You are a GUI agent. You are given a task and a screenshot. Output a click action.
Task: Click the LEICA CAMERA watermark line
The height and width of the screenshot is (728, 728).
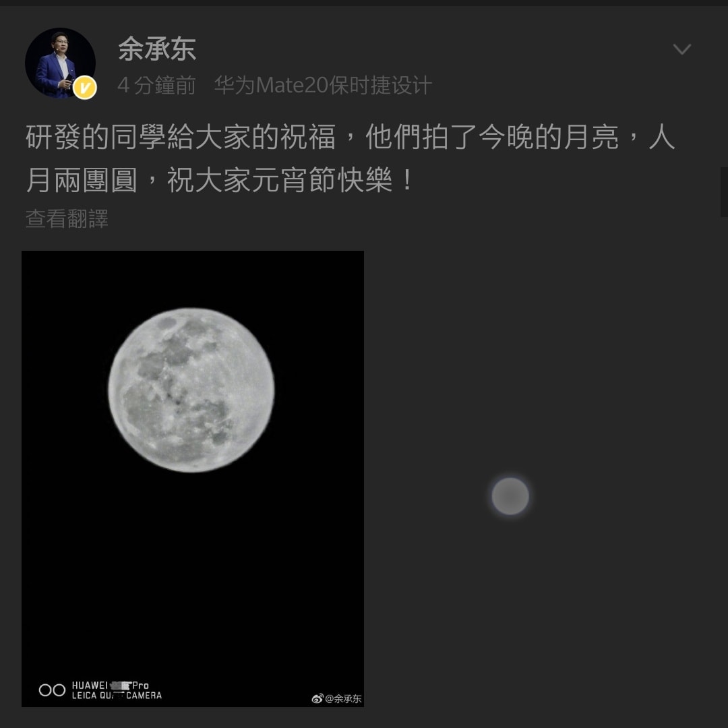coord(117,696)
